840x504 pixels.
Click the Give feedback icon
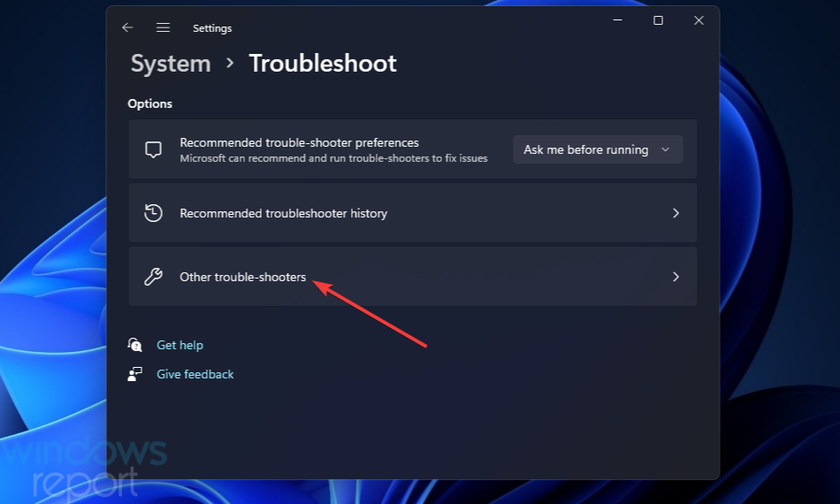click(135, 374)
